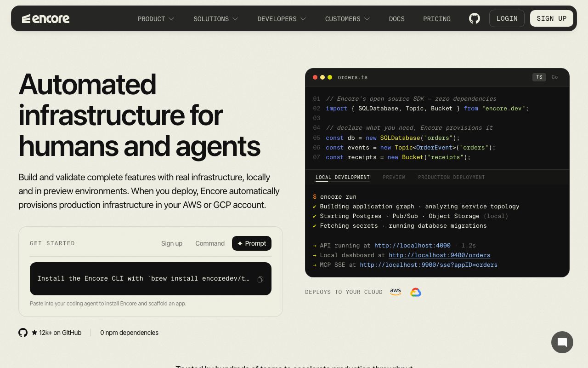Click the "Automated infrastructure" headline
The width and height of the screenshot is (588, 368).
[140, 115]
